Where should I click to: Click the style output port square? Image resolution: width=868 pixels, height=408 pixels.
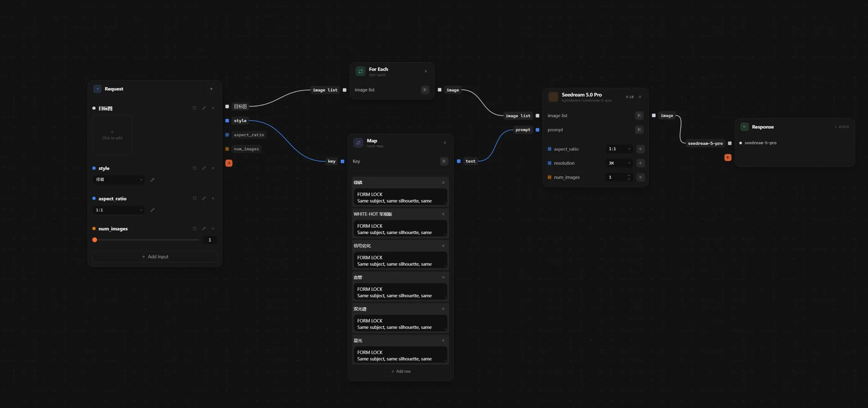(x=227, y=121)
